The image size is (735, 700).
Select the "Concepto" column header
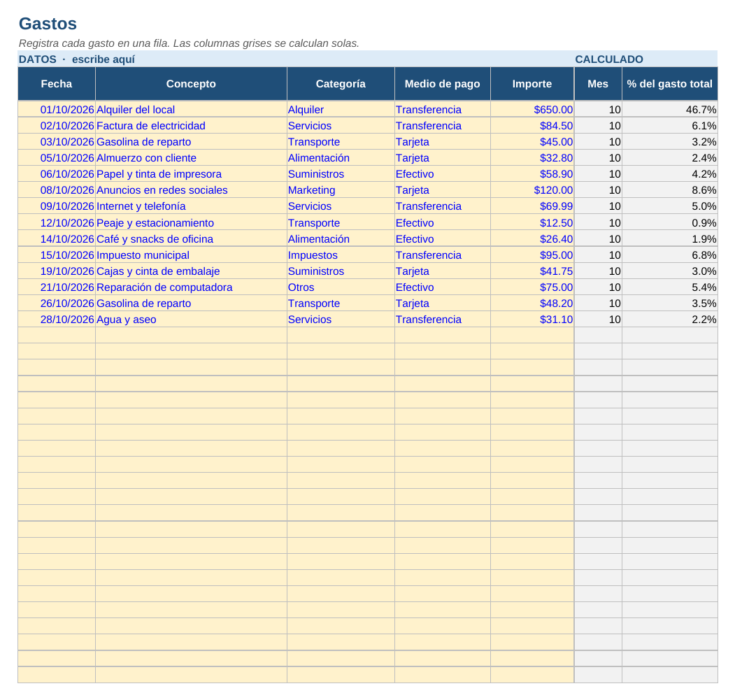[191, 84]
